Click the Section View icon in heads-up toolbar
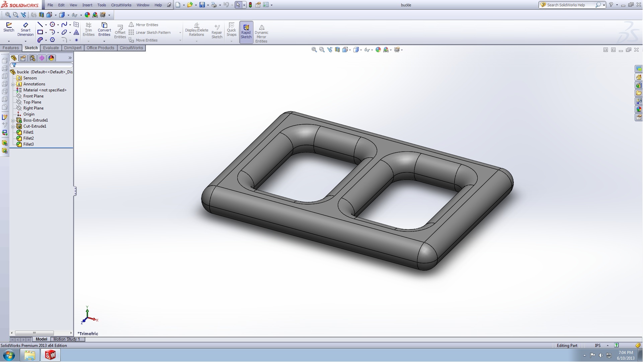The image size is (644, 363). point(337,50)
